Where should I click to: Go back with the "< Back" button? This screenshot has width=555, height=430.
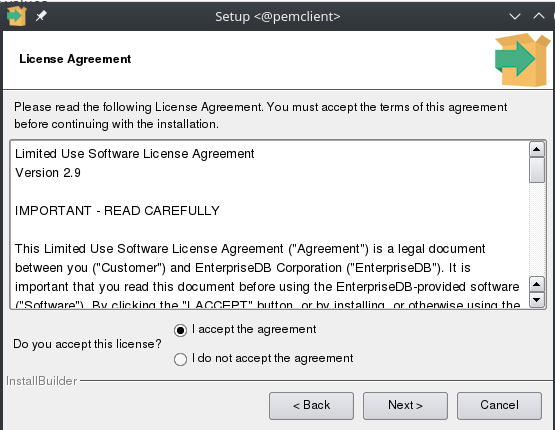pos(311,406)
